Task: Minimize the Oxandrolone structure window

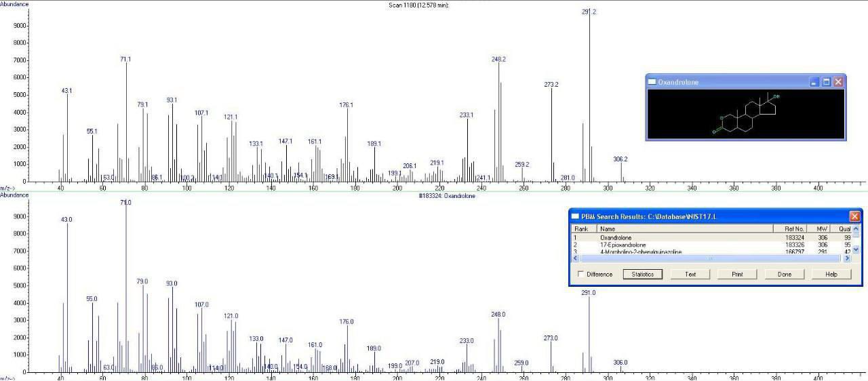Action: [814, 82]
